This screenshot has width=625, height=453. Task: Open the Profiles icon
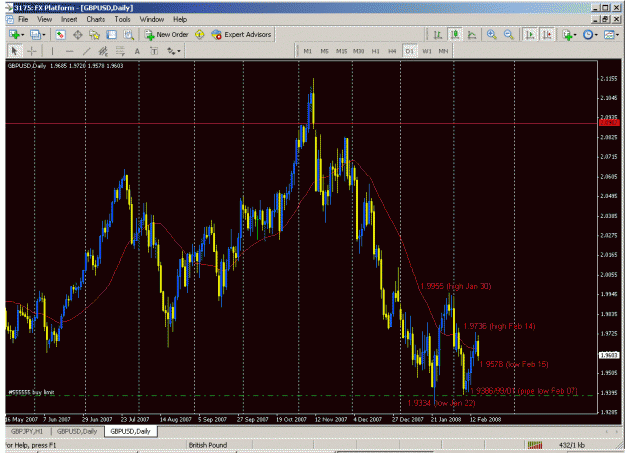coord(35,35)
